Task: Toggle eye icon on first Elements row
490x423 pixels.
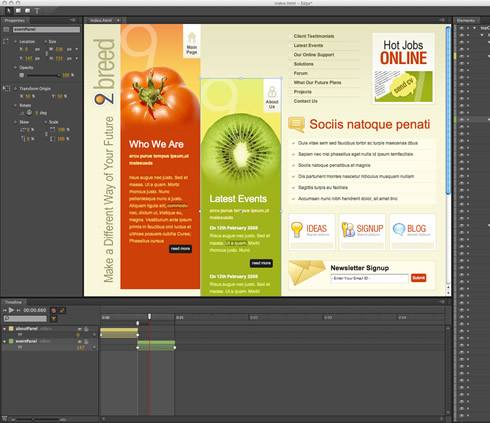Action: click(x=462, y=28)
